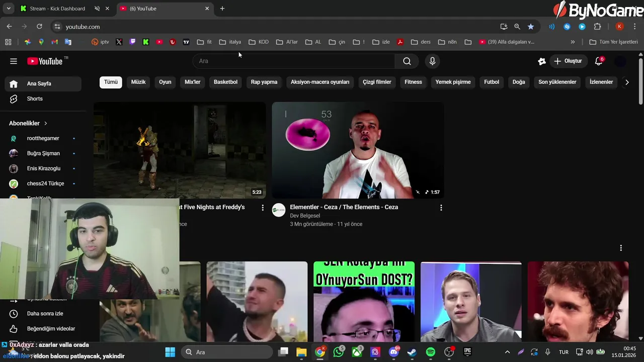Open rootthegamer subscription channel

pos(43,138)
